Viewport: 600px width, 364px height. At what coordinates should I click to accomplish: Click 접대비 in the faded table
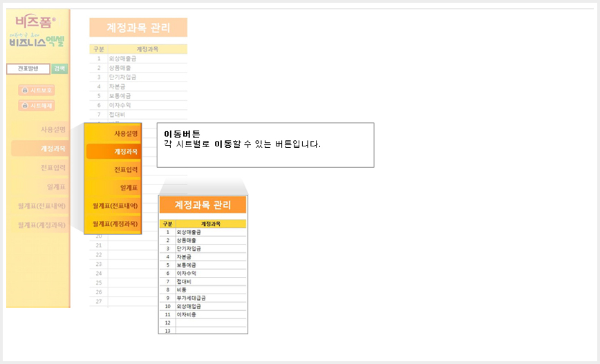click(x=117, y=115)
